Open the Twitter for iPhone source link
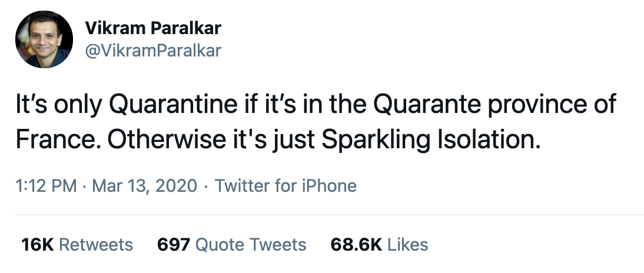 [286, 186]
